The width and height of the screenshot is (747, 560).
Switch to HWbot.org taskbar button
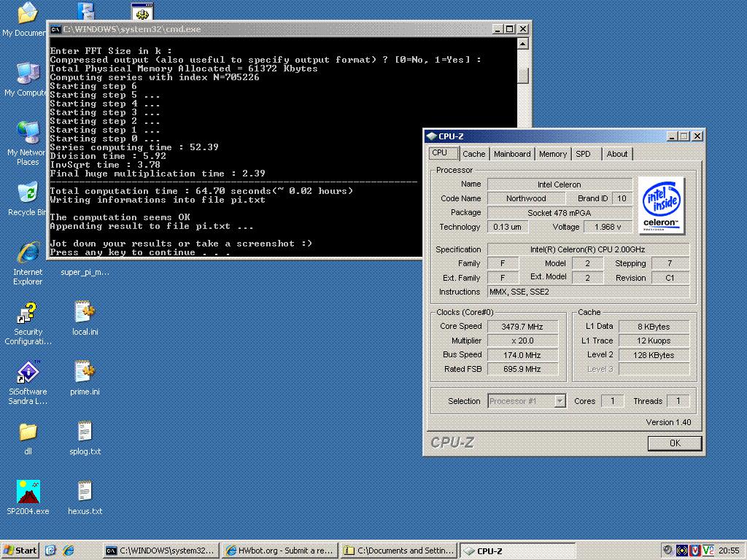coord(279,551)
